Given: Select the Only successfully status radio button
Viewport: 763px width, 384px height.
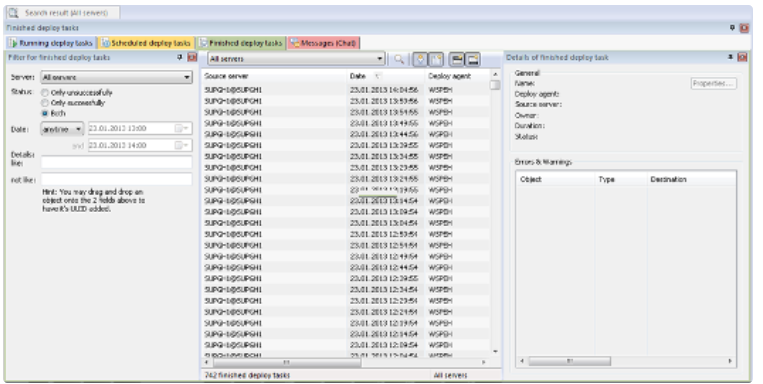Looking at the screenshot, I should tap(45, 103).
